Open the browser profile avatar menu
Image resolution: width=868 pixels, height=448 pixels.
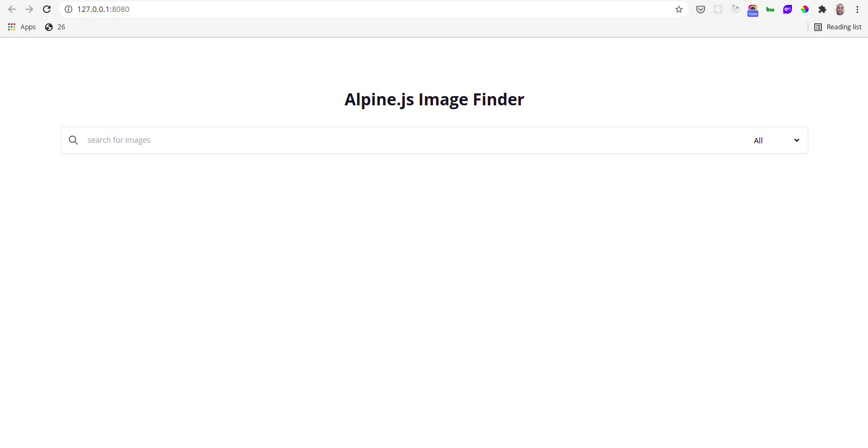coord(840,9)
